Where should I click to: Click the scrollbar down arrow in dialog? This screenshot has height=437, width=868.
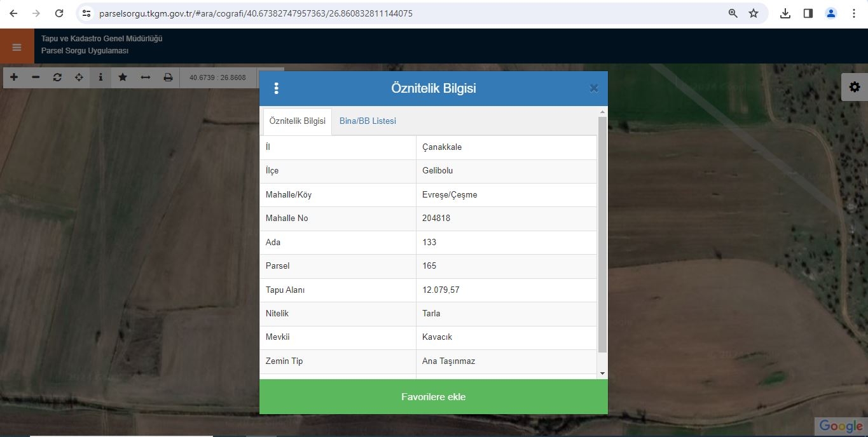point(602,374)
